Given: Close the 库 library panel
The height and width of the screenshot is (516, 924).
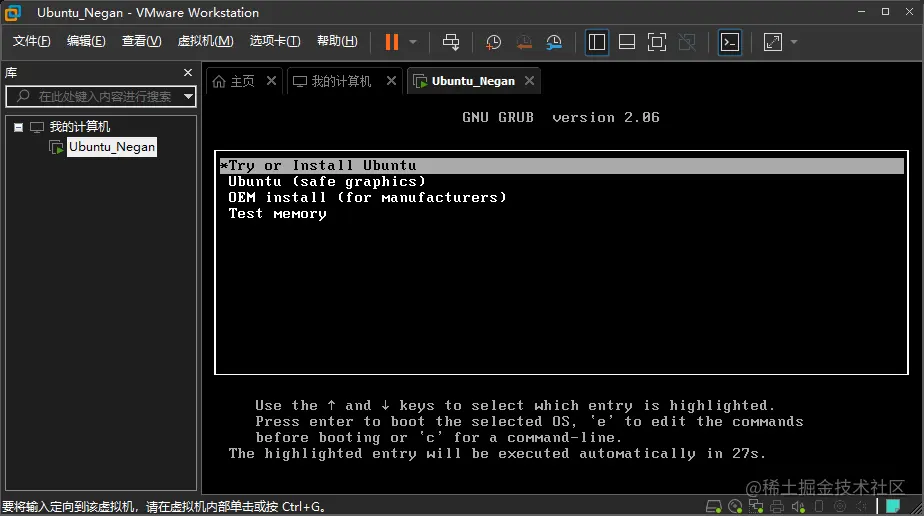Looking at the screenshot, I should 188,72.
